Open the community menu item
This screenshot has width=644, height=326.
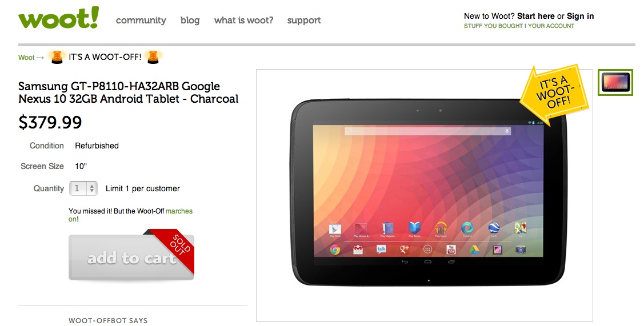tap(141, 20)
